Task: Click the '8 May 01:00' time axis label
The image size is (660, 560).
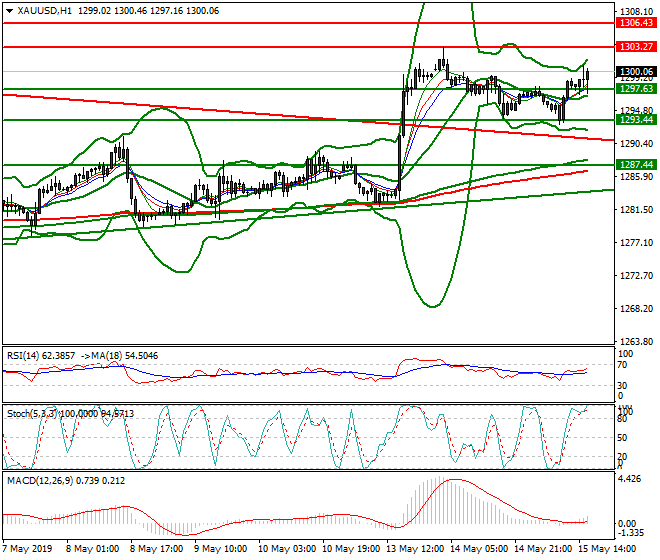Action: click(92, 549)
